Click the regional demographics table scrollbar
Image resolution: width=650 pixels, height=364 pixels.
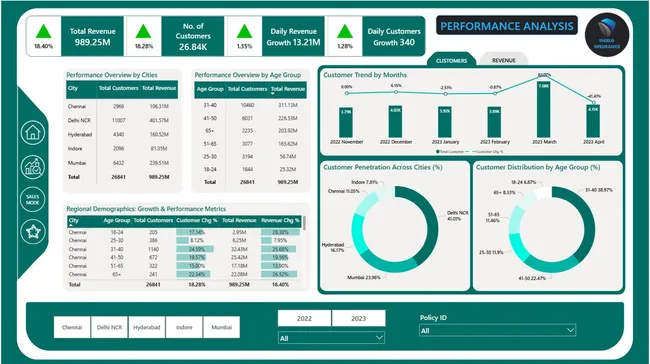(x=304, y=223)
